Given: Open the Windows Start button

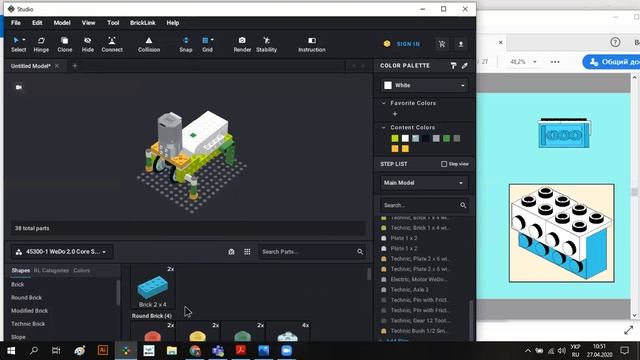Looking at the screenshot, I should [11, 351].
